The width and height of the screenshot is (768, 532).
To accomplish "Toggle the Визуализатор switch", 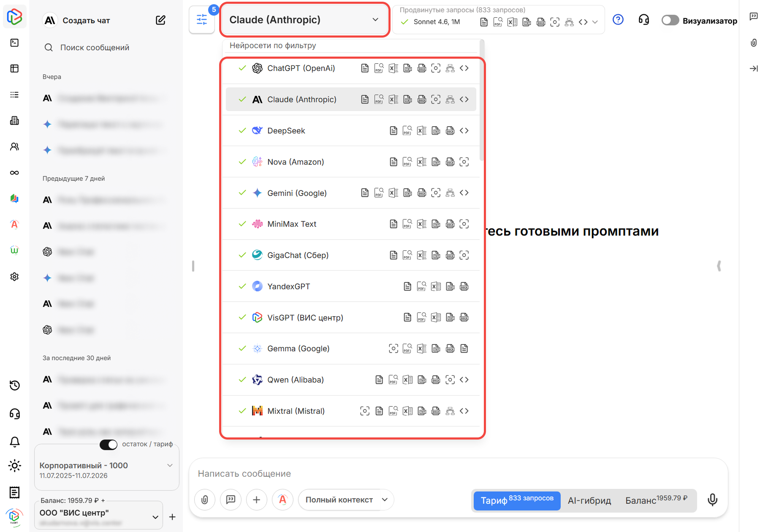I will [670, 20].
